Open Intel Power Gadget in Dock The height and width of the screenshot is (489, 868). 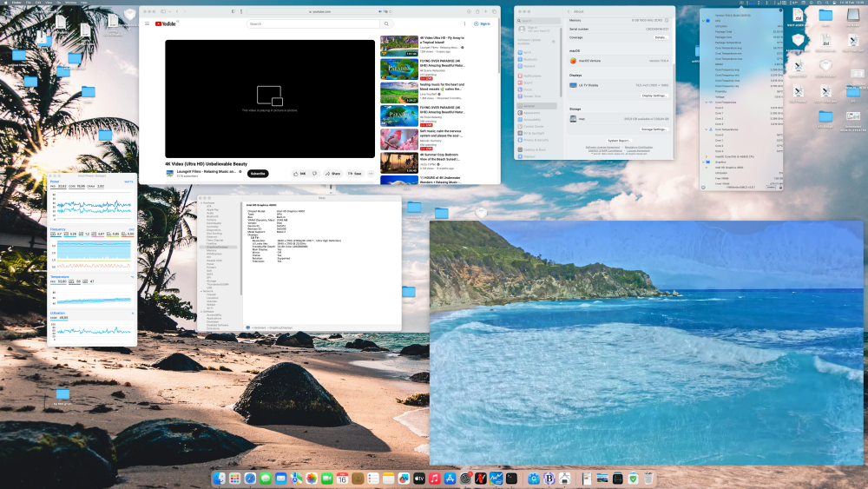[x=496, y=479]
